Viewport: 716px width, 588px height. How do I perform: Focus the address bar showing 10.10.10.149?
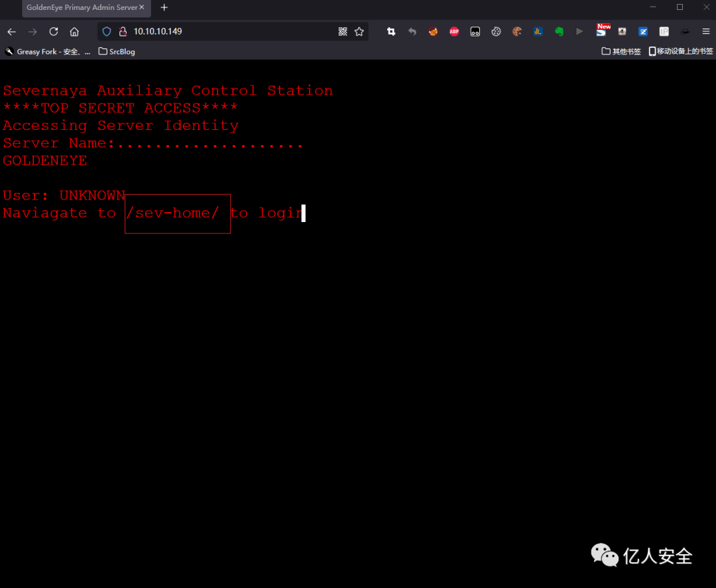233,32
